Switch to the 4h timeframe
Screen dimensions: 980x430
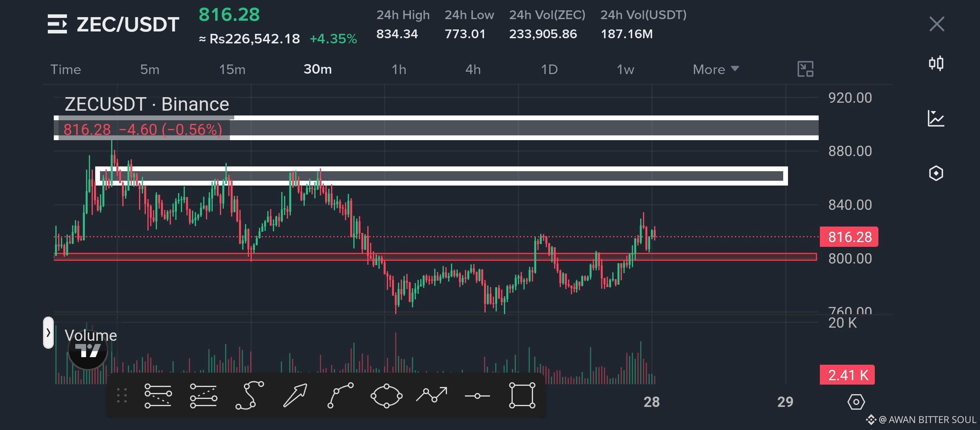coord(473,69)
